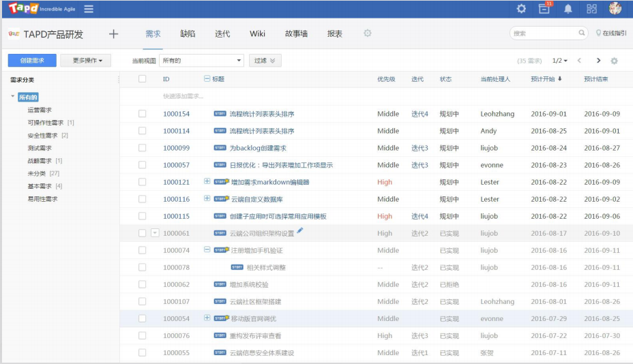Click the story icon of 1000154

[x=220, y=114]
